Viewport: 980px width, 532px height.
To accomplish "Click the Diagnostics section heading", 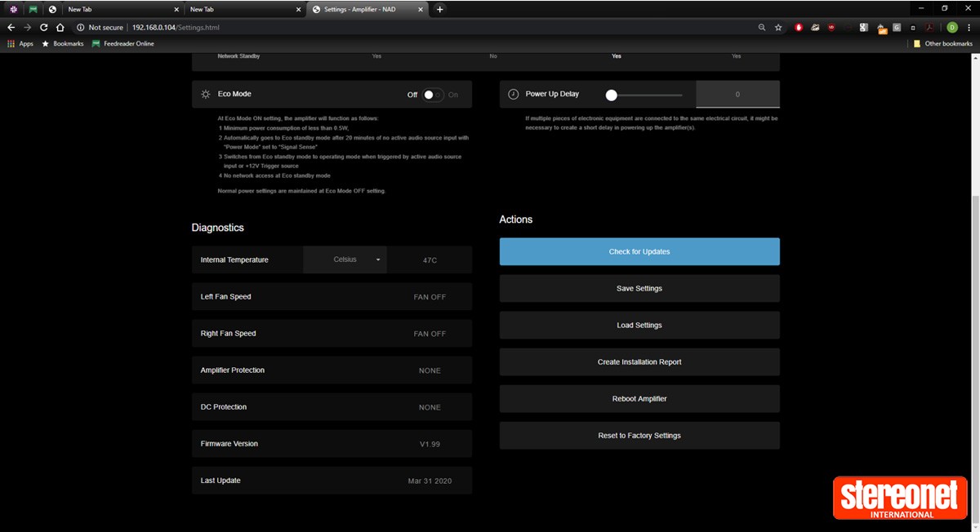I will pyautogui.click(x=218, y=228).
